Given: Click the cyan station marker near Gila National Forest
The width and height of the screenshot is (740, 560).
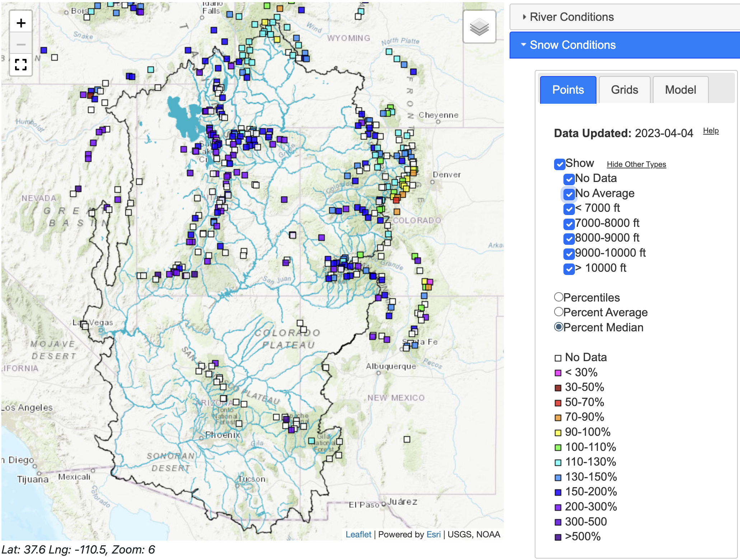Looking at the screenshot, I should 312,440.
